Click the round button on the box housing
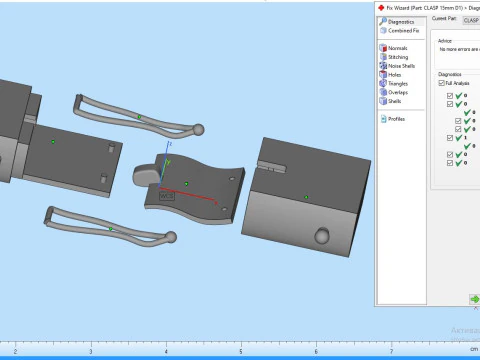Image resolution: width=480 pixels, height=360 pixels. click(x=322, y=235)
